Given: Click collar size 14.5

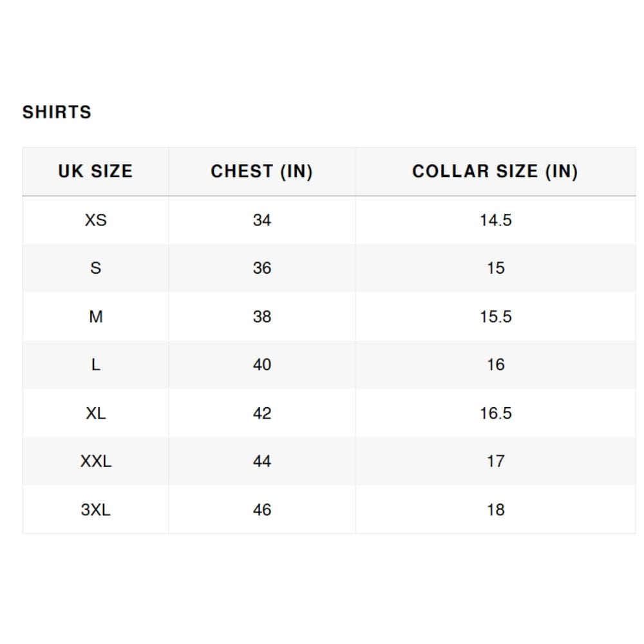Looking at the screenshot, I should pyautogui.click(x=495, y=220).
